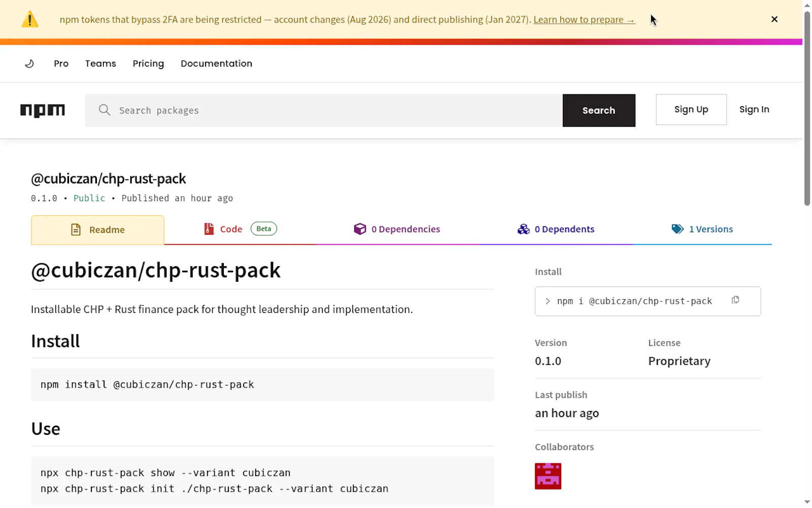812x508 pixels.
Task: Click the readme description sentence about finance pack
Action: [x=222, y=309]
